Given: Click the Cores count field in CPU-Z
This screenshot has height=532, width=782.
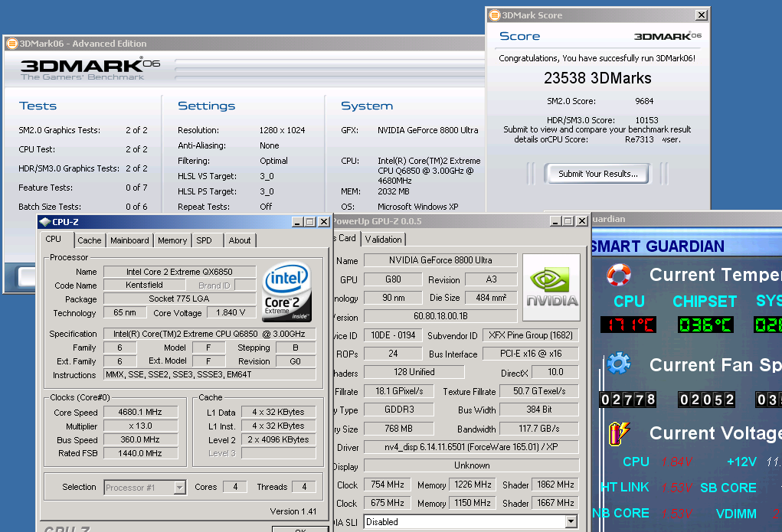Looking at the screenshot, I should [235, 487].
